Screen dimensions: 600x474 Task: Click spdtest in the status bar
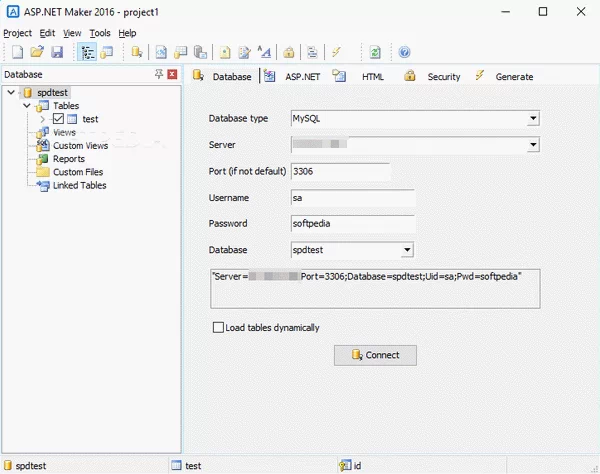31,466
